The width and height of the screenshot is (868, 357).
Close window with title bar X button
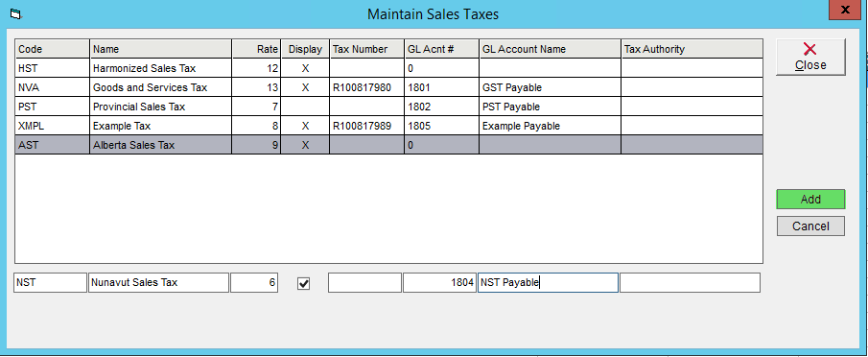click(845, 10)
